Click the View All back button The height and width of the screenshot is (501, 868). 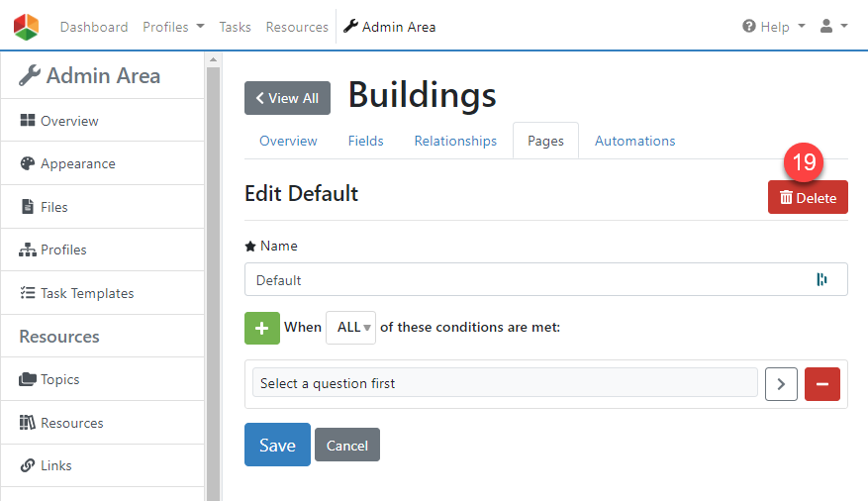pos(287,98)
